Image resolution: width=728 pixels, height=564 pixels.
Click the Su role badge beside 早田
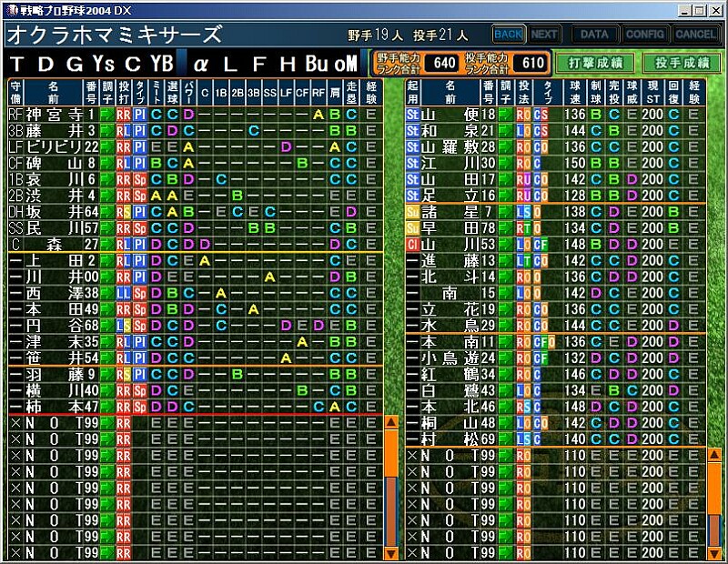tap(412, 228)
